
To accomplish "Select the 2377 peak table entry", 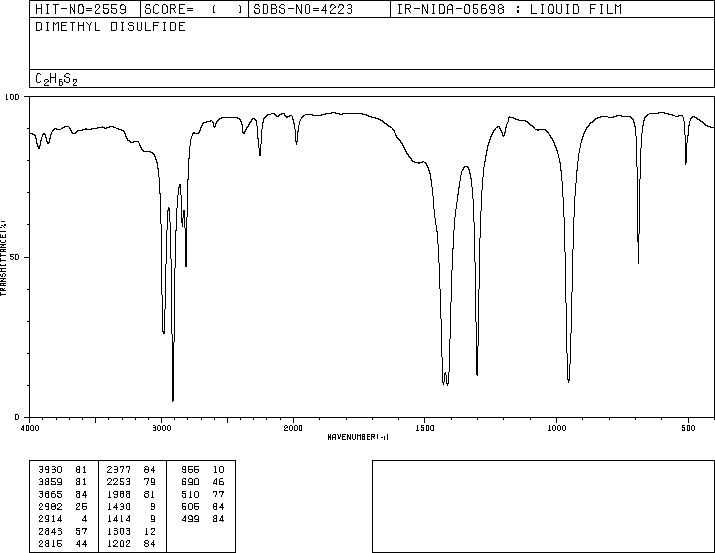I will pyautogui.click(x=119, y=470).
